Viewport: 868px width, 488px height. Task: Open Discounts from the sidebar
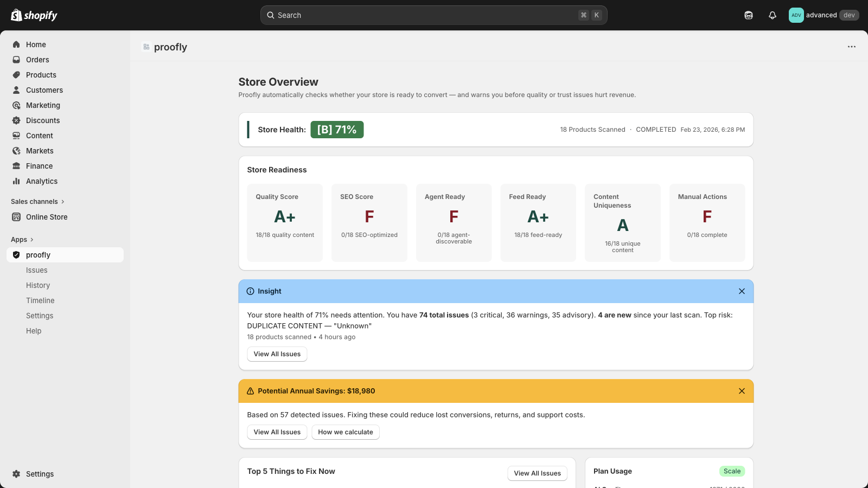(x=42, y=120)
